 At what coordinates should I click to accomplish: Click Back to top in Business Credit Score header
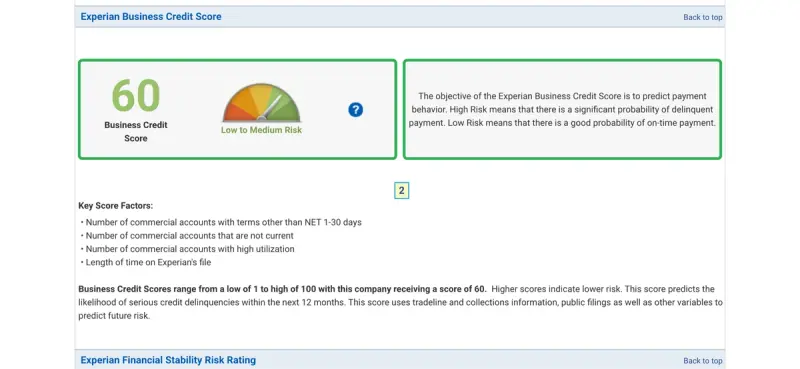(x=703, y=17)
